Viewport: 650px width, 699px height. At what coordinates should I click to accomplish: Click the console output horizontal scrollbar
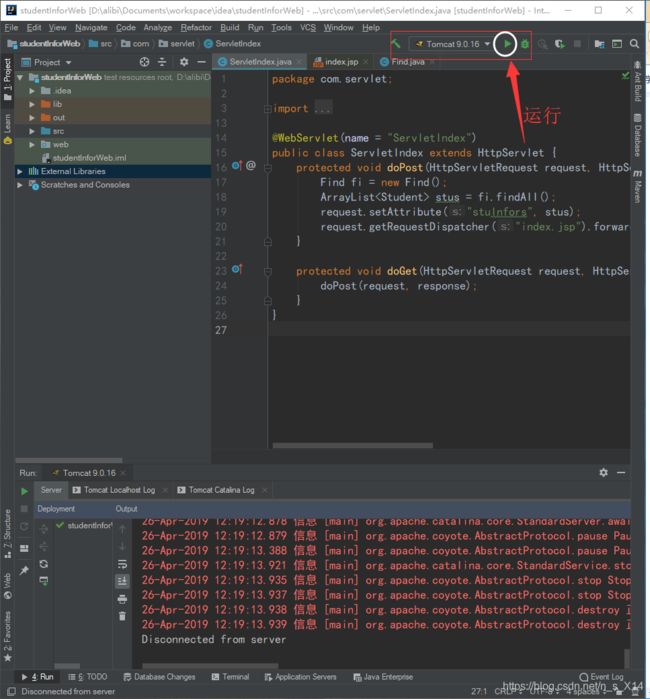pos(210,666)
